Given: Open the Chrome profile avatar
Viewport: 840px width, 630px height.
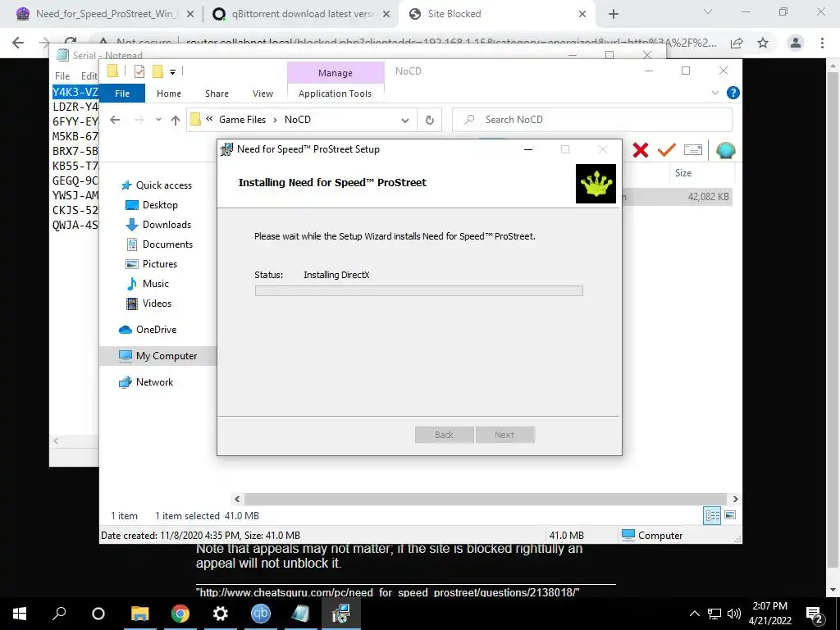Looking at the screenshot, I should coord(796,43).
